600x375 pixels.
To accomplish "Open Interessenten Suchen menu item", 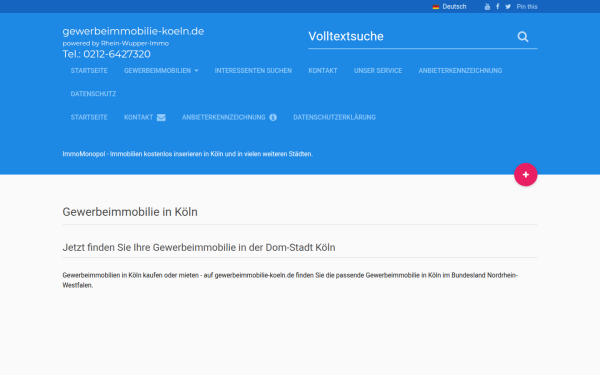I will [253, 71].
